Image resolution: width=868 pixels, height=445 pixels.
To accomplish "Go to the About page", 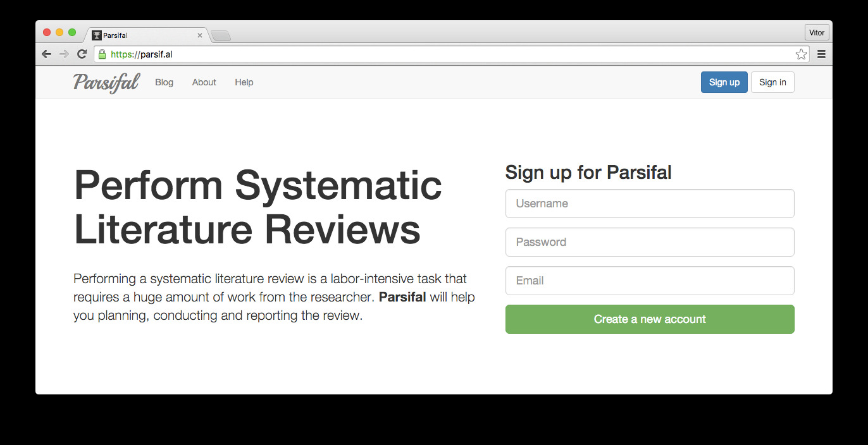I will point(204,82).
